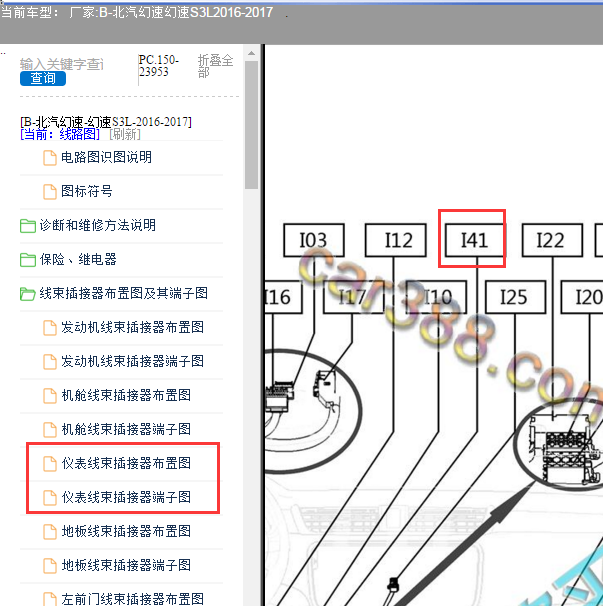Click folder icon of 诊断和维修方法说明
The image size is (603, 606).
coord(27,226)
